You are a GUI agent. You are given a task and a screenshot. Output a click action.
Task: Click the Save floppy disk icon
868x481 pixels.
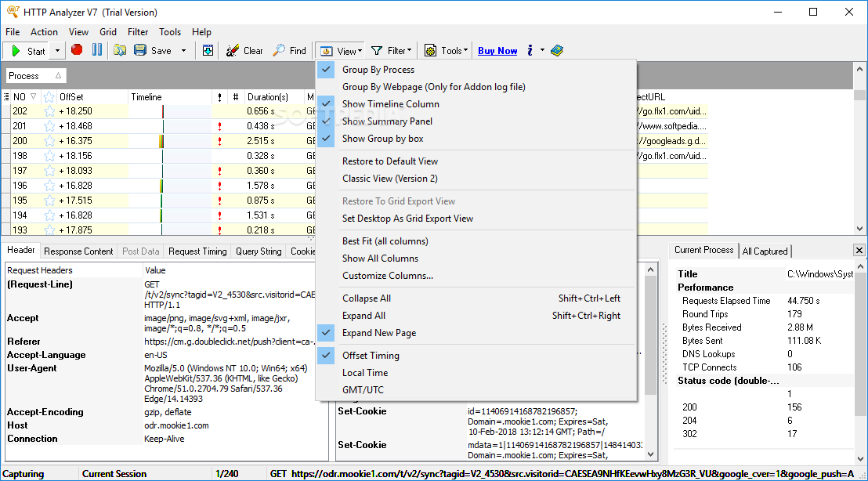(x=140, y=50)
